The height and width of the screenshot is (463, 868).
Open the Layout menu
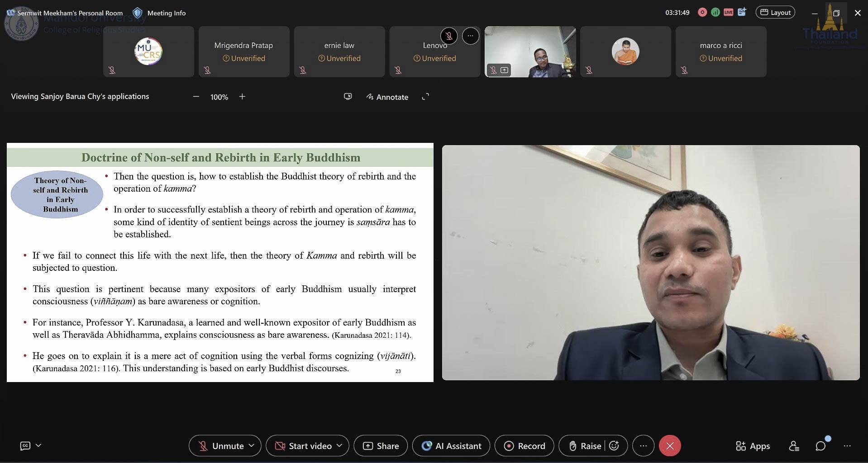pyautogui.click(x=775, y=13)
